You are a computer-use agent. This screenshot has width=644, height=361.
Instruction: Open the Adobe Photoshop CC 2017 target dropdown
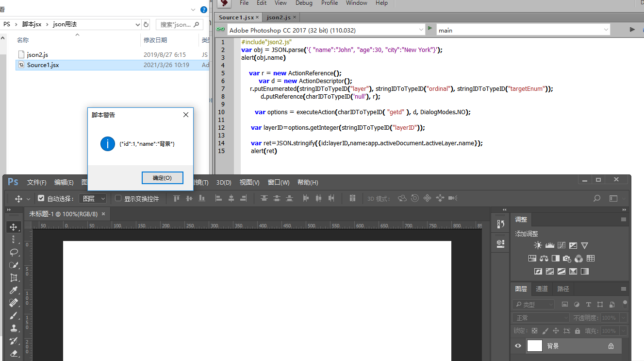421,29
